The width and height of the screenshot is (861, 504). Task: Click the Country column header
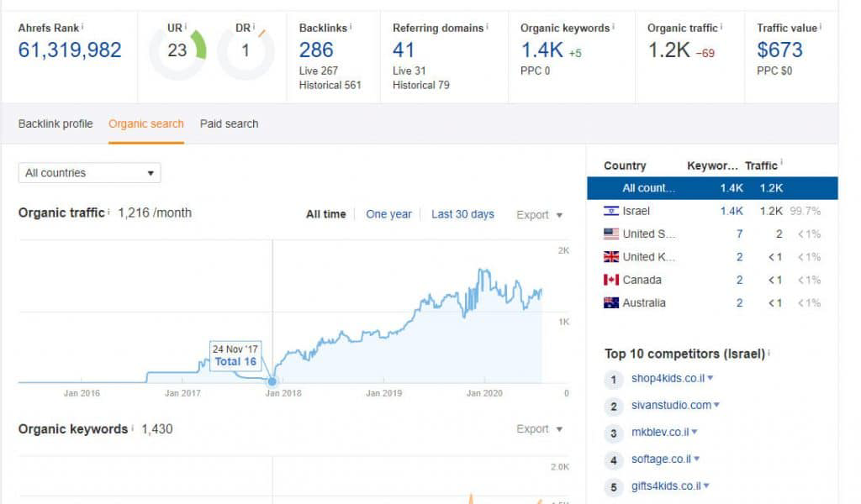[625, 165]
